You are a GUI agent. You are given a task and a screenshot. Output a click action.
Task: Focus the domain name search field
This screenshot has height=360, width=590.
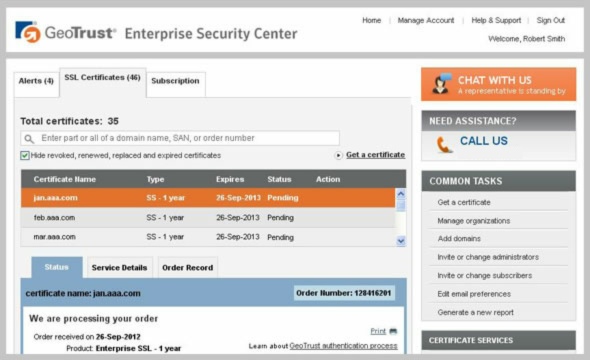coord(180,138)
